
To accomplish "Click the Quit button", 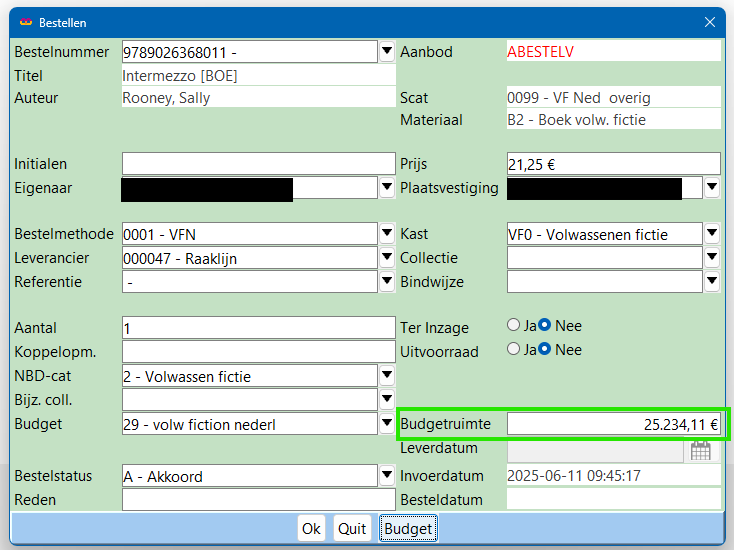I will coord(352,528).
